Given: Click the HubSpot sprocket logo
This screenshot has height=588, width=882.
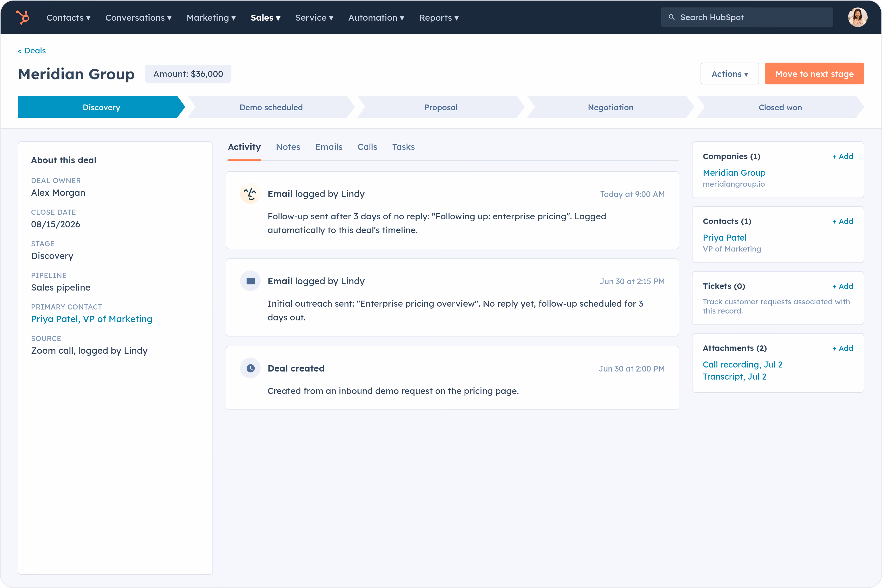Looking at the screenshot, I should [x=23, y=17].
